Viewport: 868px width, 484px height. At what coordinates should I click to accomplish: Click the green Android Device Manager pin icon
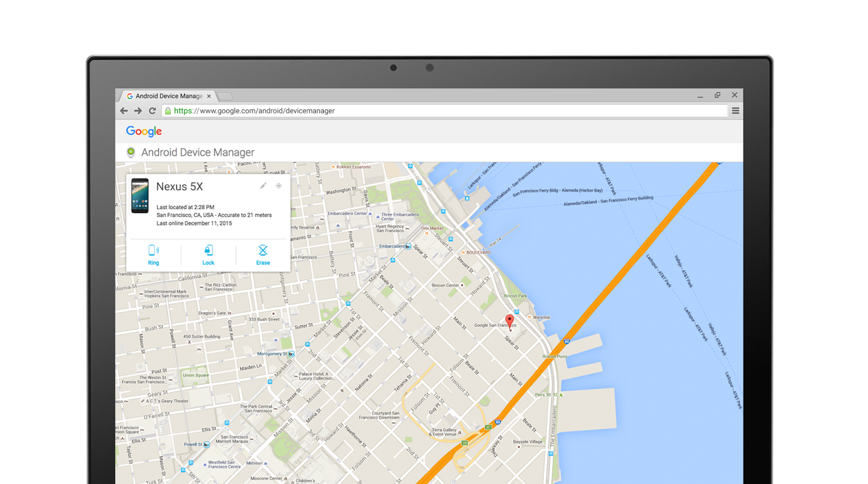coord(131,152)
